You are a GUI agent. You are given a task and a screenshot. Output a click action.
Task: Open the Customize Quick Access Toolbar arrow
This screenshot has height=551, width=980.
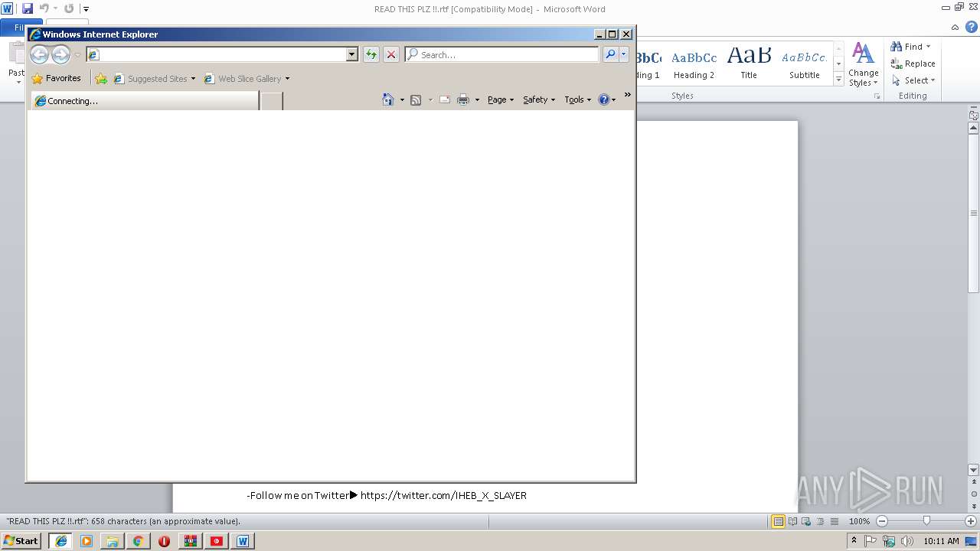[x=86, y=9]
